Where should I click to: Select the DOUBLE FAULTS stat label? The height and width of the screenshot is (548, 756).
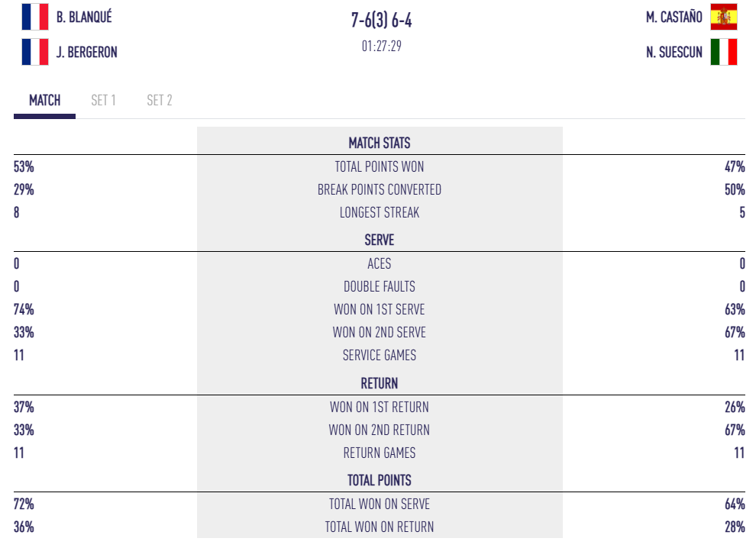(x=380, y=286)
